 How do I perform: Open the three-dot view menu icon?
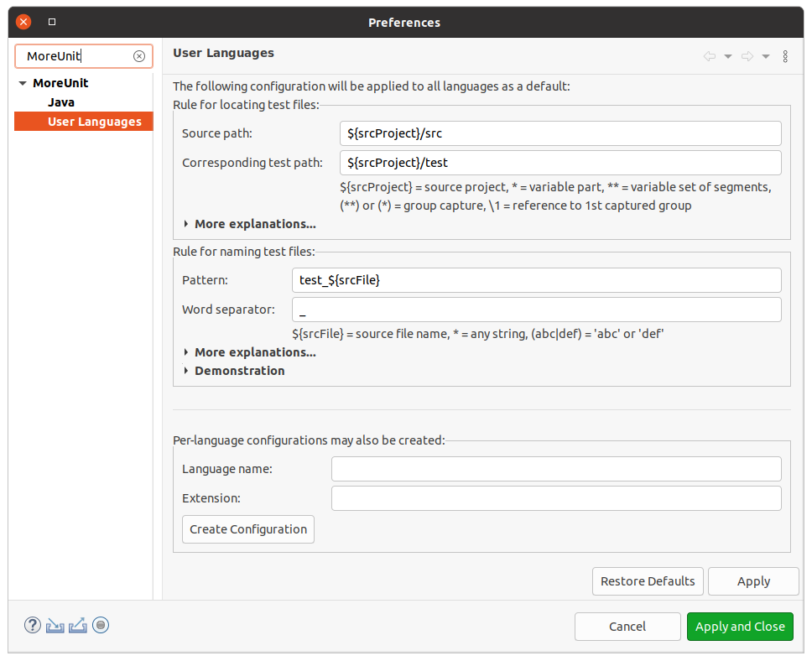click(785, 56)
